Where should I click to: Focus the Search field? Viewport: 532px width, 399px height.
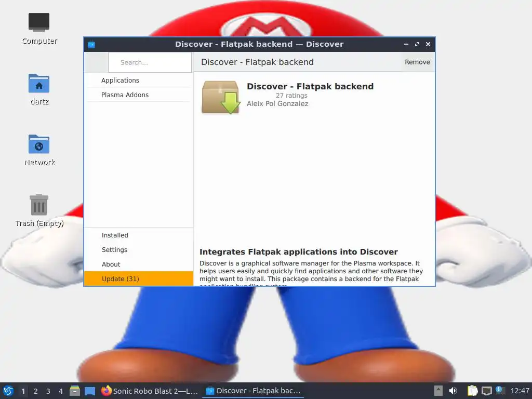click(150, 62)
